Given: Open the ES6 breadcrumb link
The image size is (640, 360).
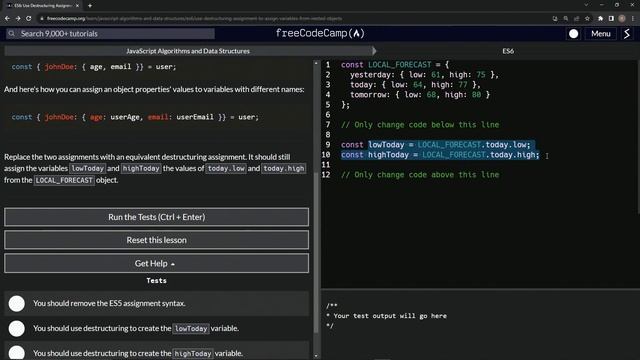Looking at the screenshot, I should pyautogui.click(x=508, y=51).
